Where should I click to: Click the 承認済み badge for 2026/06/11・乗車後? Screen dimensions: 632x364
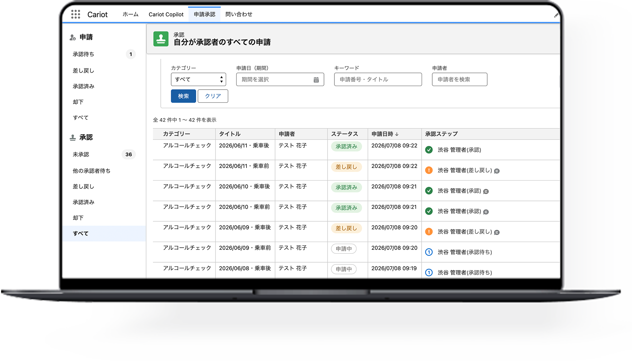[346, 147]
